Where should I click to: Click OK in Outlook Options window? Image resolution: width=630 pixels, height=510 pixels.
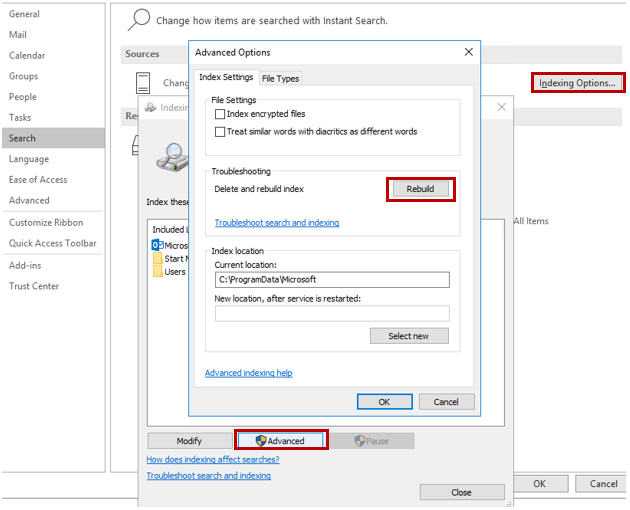pyautogui.click(x=539, y=483)
